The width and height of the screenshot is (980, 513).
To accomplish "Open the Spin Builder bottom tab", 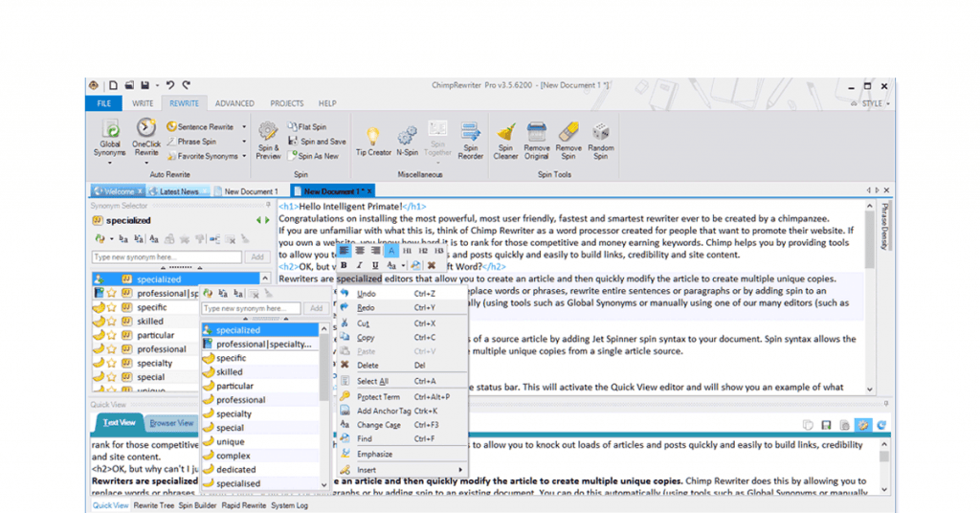I will pyautogui.click(x=197, y=505).
